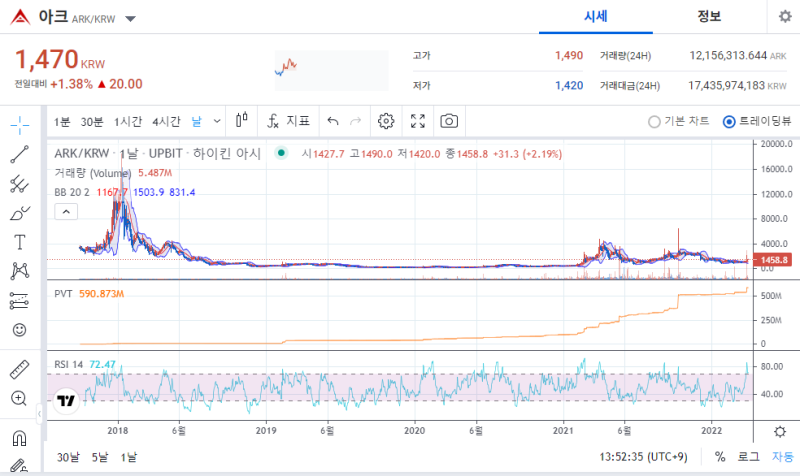Click the RSI 14 indicator legend
Screen dimensions: 800x476
68,364
